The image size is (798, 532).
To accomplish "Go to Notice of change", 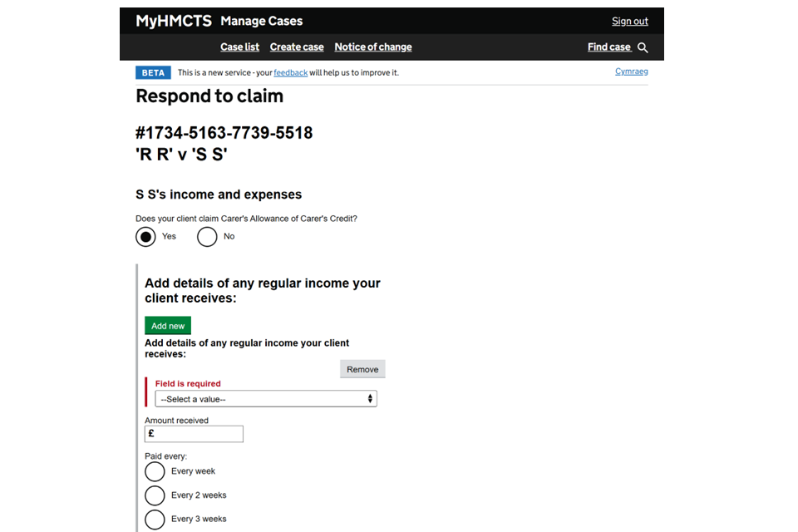I will click(x=372, y=47).
